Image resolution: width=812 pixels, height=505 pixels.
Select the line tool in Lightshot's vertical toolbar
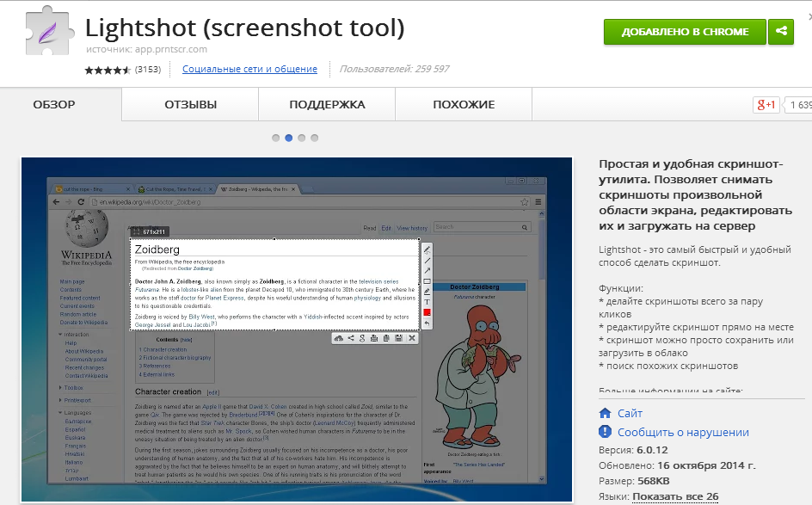pyautogui.click(x=427, y=261)
